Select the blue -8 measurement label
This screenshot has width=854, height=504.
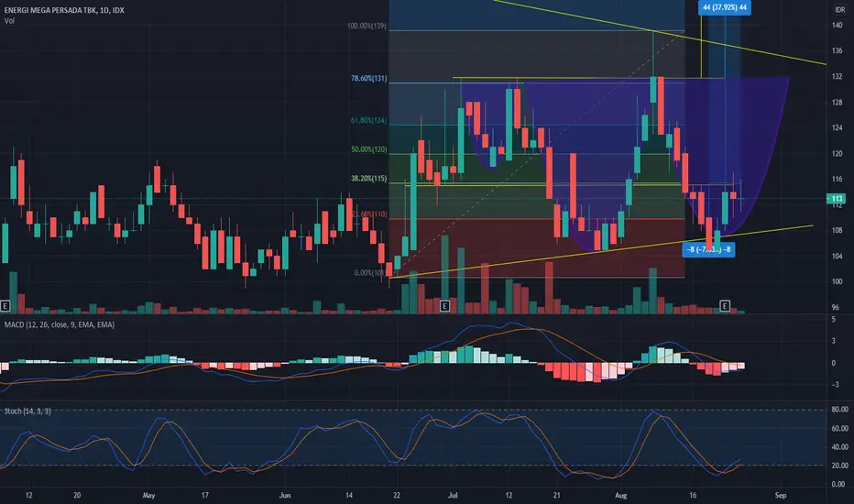tap(708, 249)
